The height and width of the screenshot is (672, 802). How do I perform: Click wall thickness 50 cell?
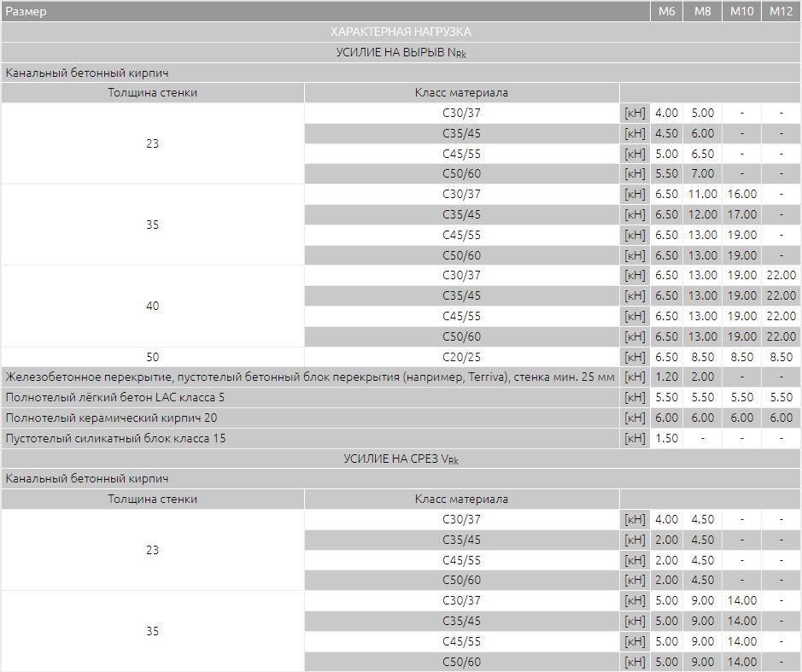(x=152, y=357)
